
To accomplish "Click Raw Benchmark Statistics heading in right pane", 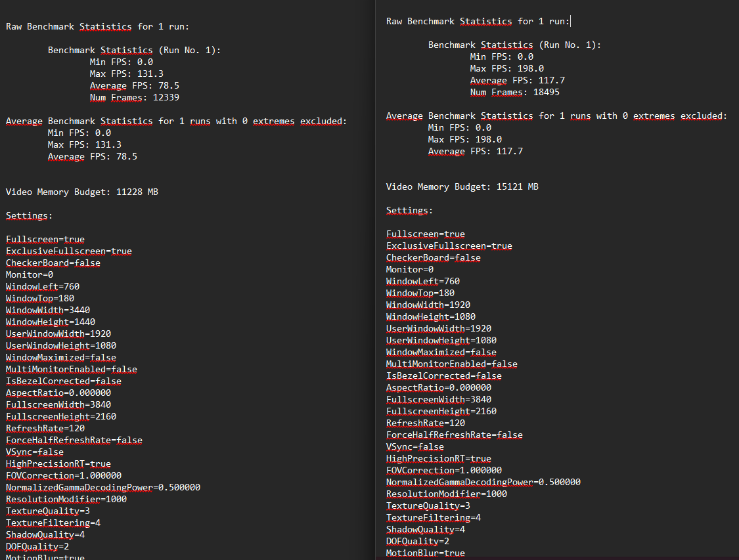I will pyautogui.click(x=478, y=22).
